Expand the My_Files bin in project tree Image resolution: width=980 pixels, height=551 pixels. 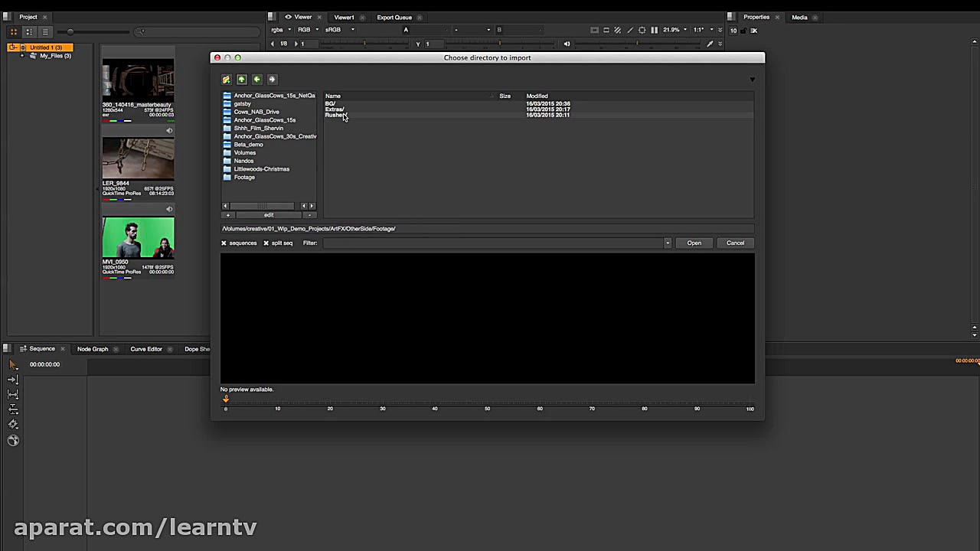(22, 56)
